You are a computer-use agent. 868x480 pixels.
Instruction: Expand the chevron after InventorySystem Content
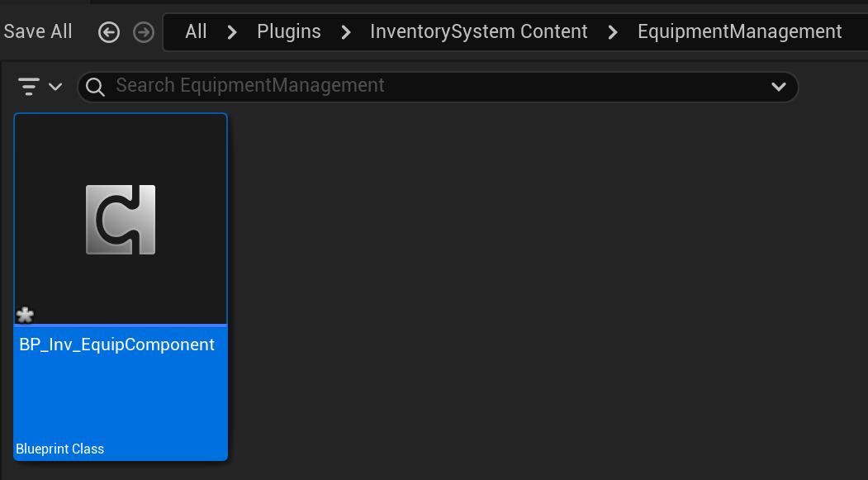613,32
